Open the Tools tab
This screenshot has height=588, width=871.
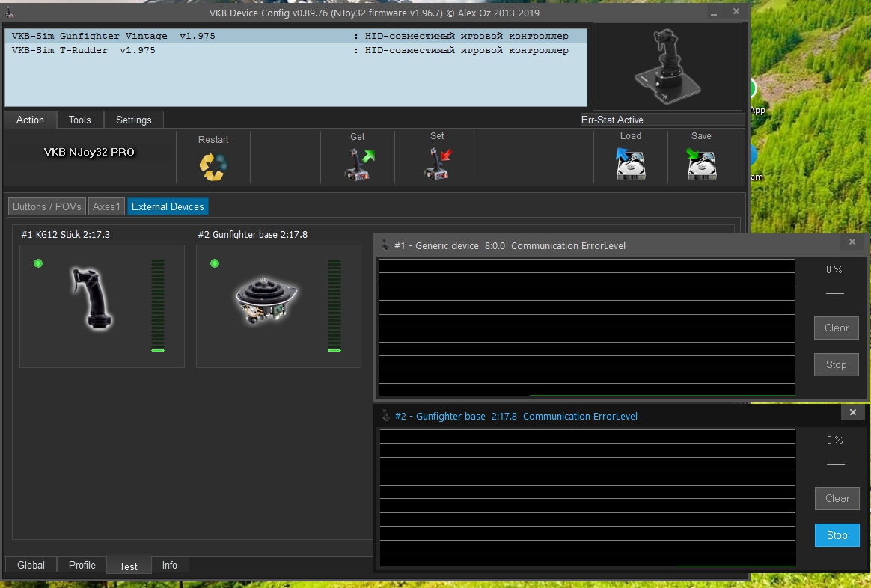click(x=79, y=120)
